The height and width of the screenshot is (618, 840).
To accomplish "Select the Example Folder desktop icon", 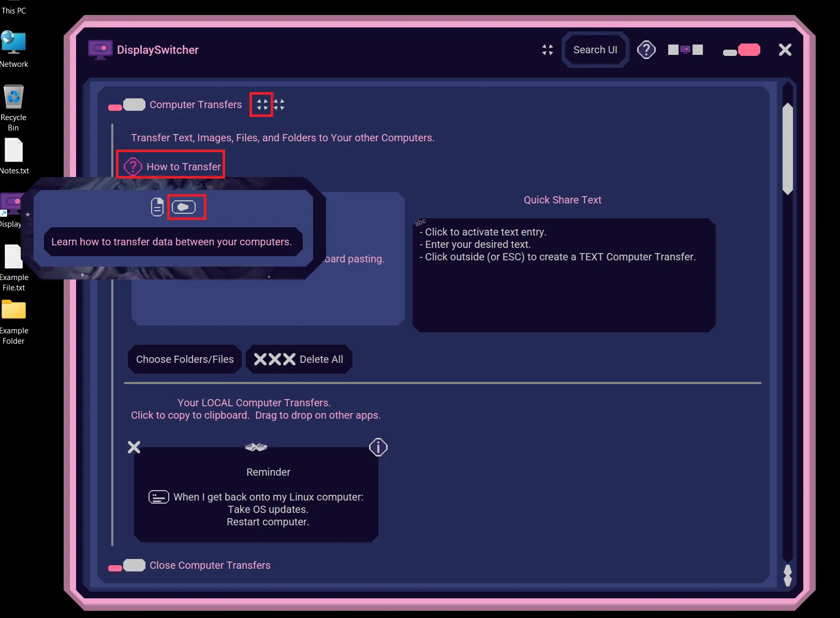I will pos(14,323).
